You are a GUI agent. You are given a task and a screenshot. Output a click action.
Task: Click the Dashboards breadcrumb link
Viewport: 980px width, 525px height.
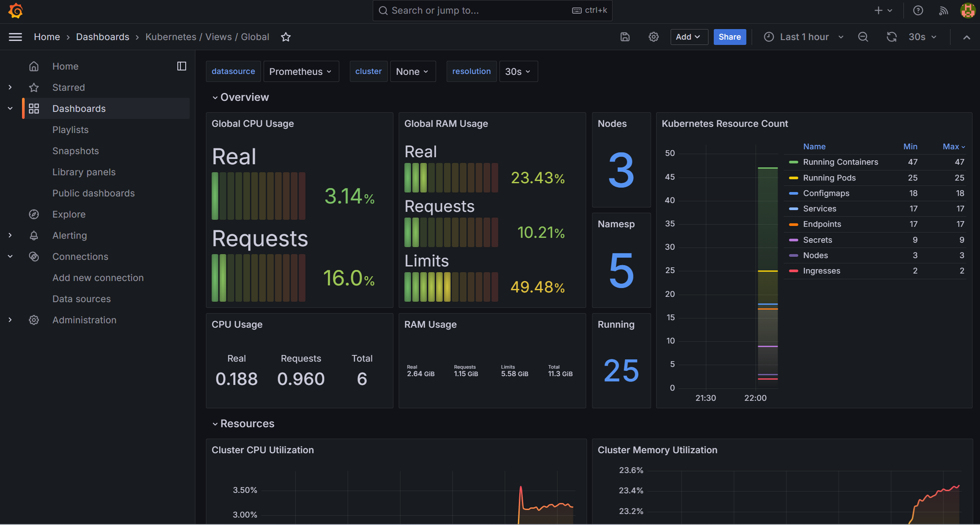tap(103, 37)
